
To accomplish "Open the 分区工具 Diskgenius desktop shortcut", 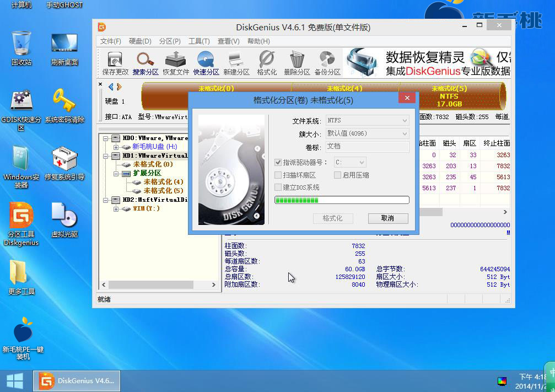I will 21,224.
